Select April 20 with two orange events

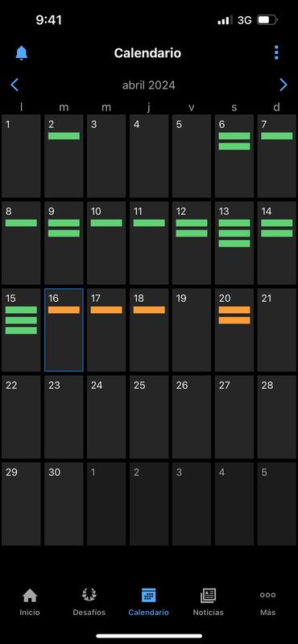pyautogui.click(x=234, y=330)
